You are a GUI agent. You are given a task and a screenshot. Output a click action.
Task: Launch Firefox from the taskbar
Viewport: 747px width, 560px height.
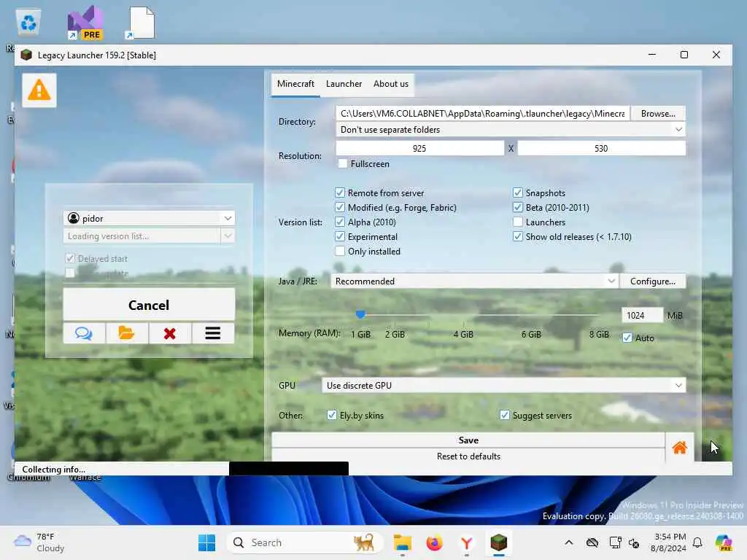(x=435, y=542)
